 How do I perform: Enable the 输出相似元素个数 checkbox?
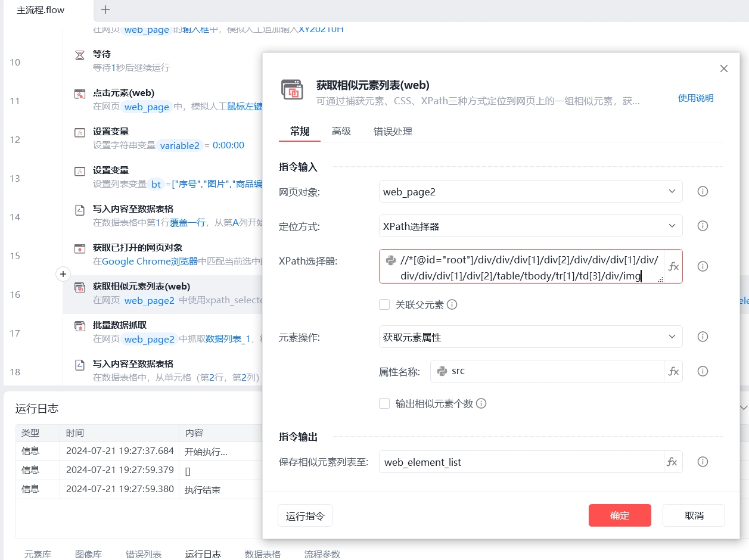pos(384,403)
